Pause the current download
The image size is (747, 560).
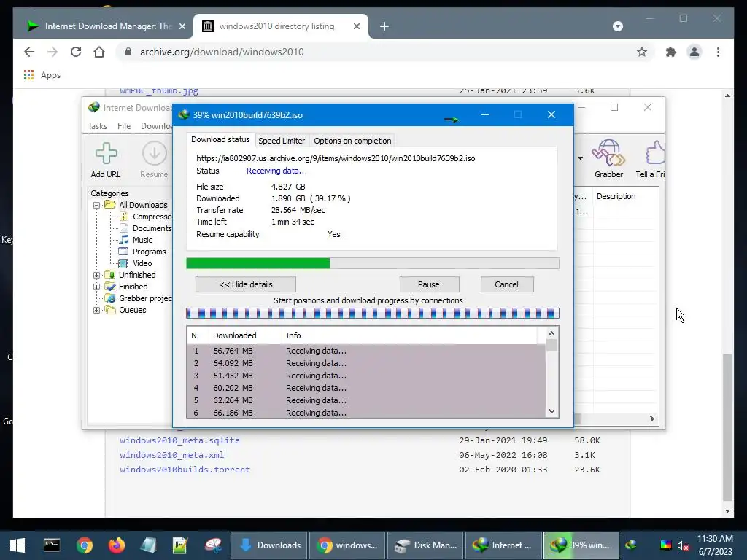click(429, 284)
